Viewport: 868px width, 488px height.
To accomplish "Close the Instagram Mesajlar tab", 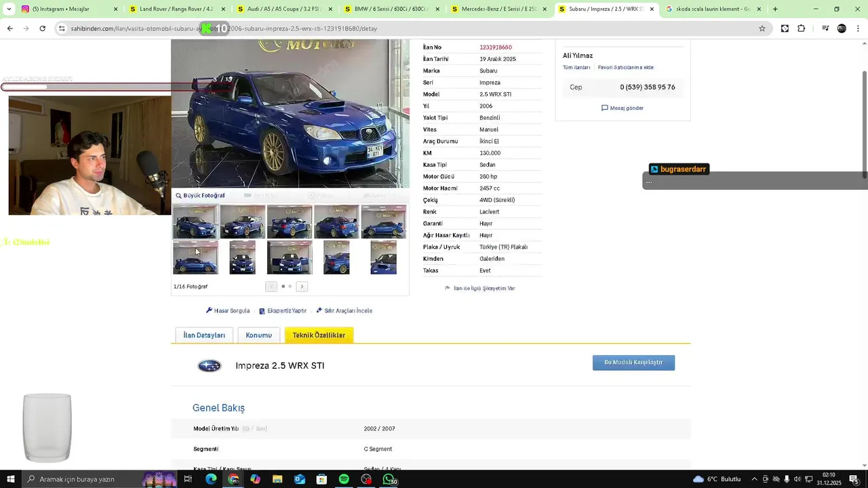I will click(x=115, y=9).
